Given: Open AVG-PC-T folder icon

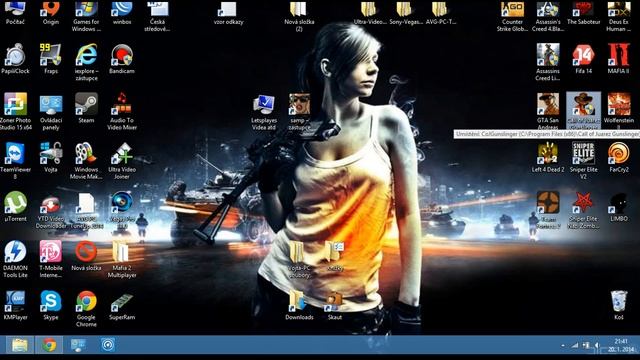Looking at the screenshot, I should coord(441,12).
